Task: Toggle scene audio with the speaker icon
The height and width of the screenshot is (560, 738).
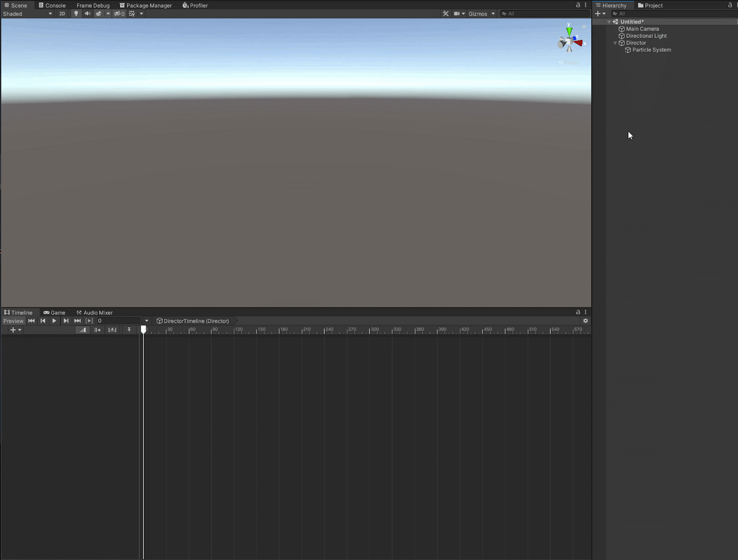Action: [87, 14]
